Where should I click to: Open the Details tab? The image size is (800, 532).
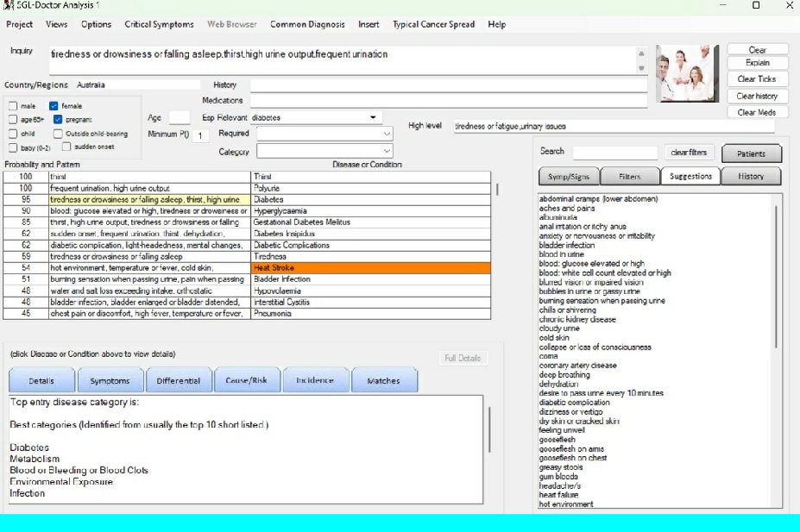[41, 380]
